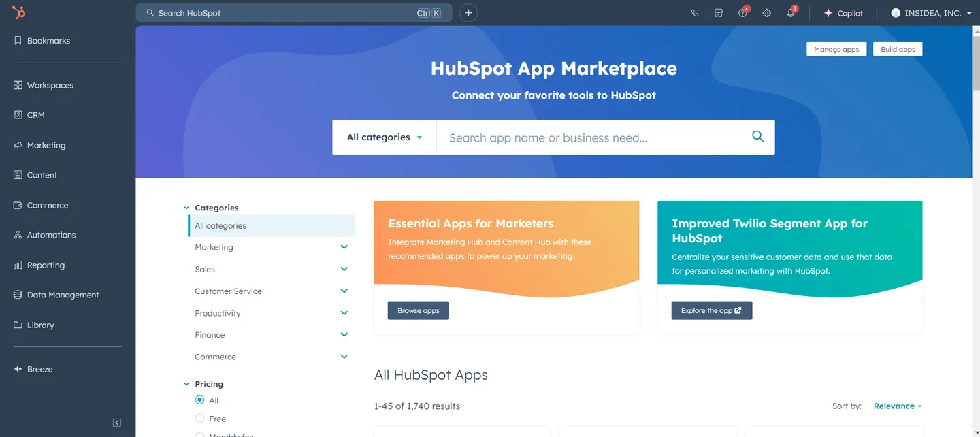Click the magnifier icon in the app search
This screenshot has width=980, height=437.
pos(758,137)
